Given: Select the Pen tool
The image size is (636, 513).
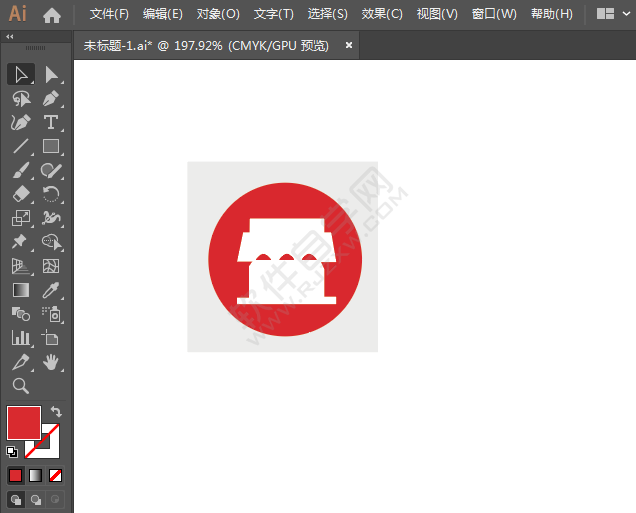Looking at the screenshot, I should tap(51, 98).
